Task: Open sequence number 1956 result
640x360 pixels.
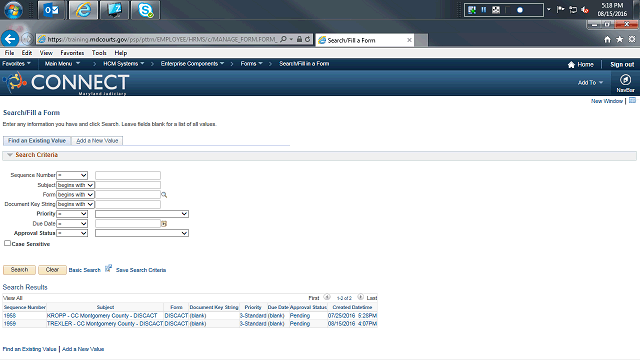Action: point(10,316)
